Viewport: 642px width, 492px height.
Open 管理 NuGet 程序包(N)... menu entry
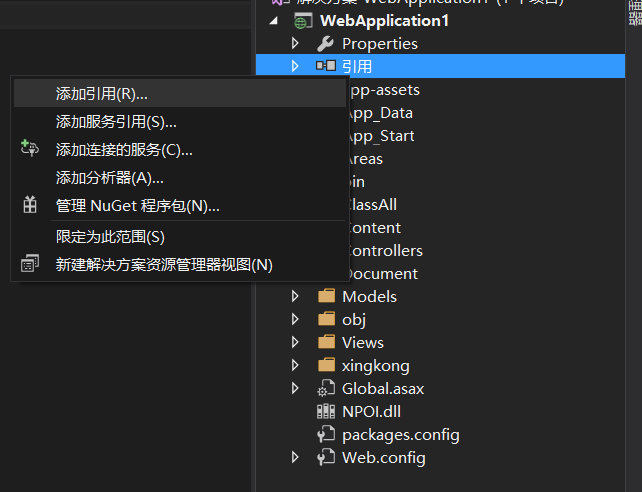point(180,205)
